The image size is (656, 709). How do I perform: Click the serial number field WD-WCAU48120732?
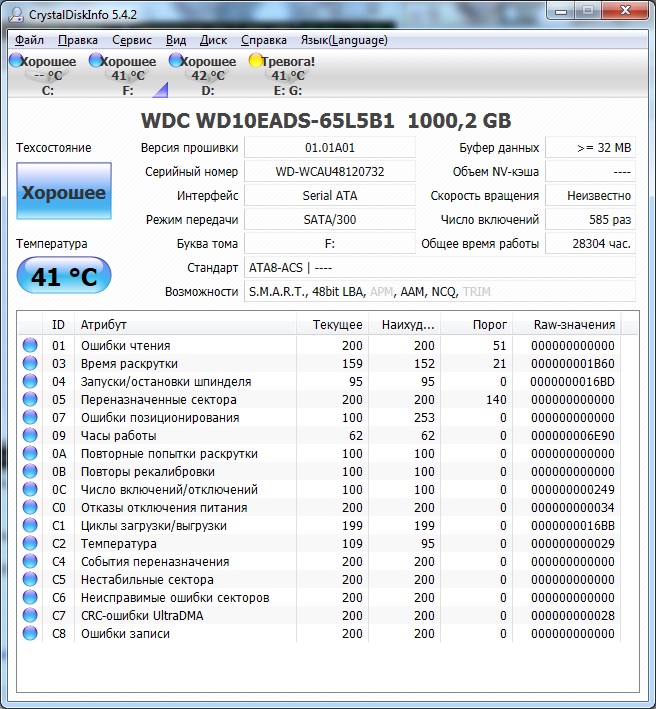(x=330, y=172)
